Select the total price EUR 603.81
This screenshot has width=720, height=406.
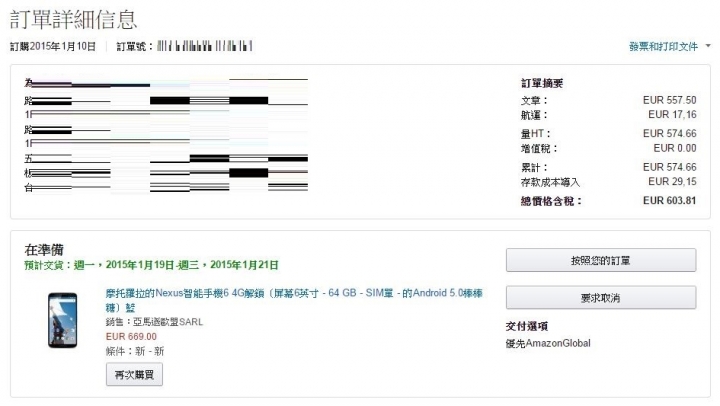669,201
